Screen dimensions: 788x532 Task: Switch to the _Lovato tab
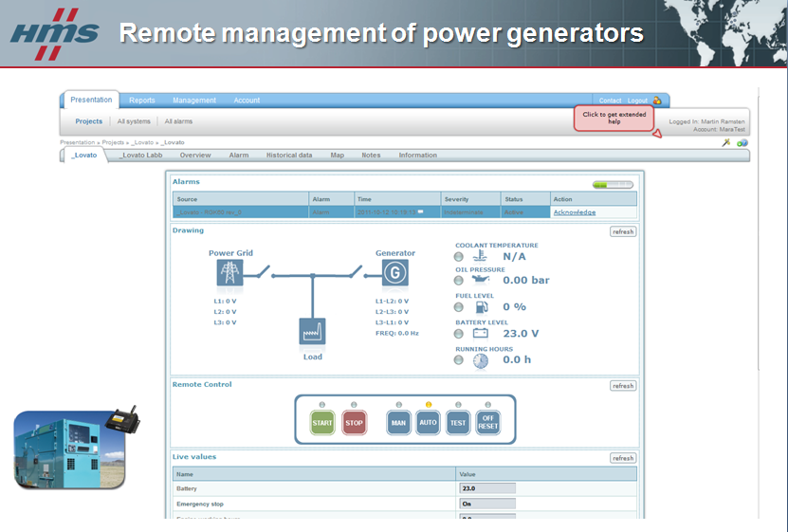[84, 156]
